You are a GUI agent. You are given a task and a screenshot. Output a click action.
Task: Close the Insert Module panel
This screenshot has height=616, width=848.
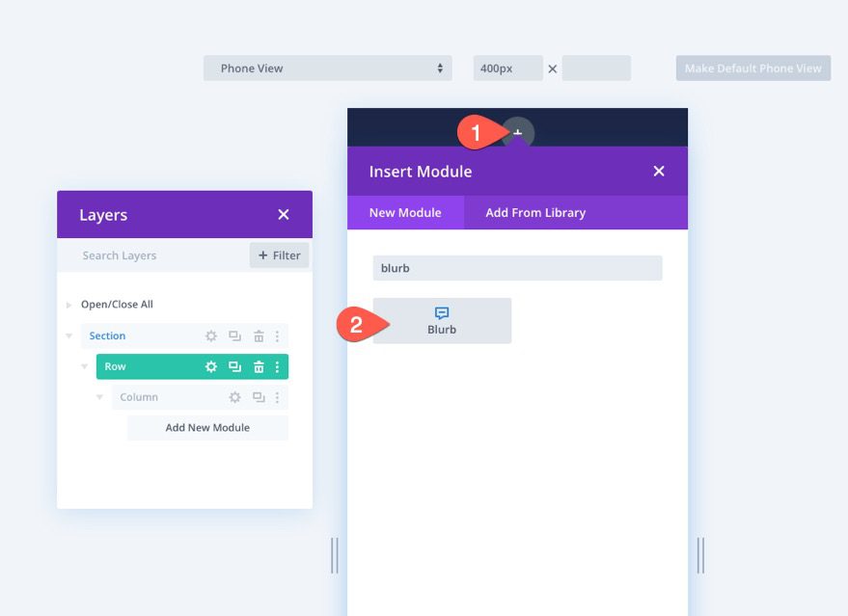click(659, 171)
